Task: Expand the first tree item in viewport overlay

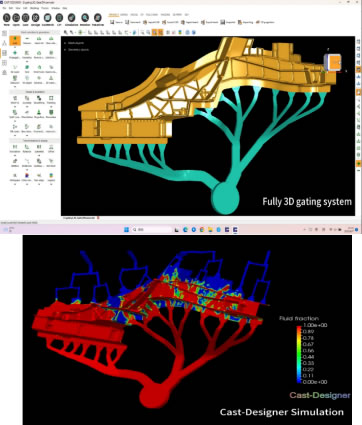Action: pyautogui.click(x=65, y=43)
